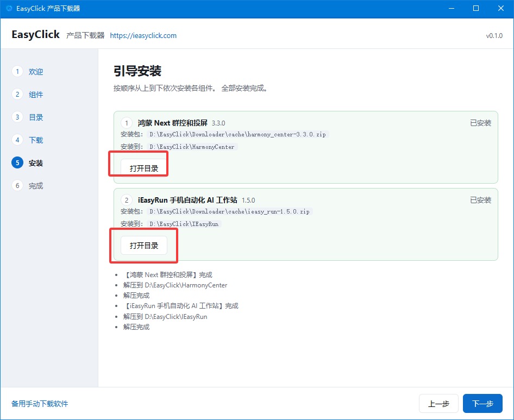Click the 引导安装 heading
The image size is (514, 420).
pos(137,71)
